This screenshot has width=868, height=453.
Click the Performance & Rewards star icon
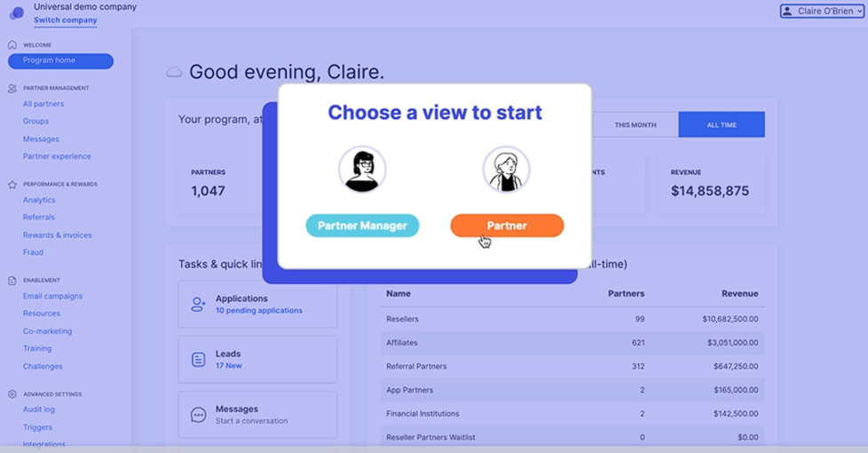(12, 185)
